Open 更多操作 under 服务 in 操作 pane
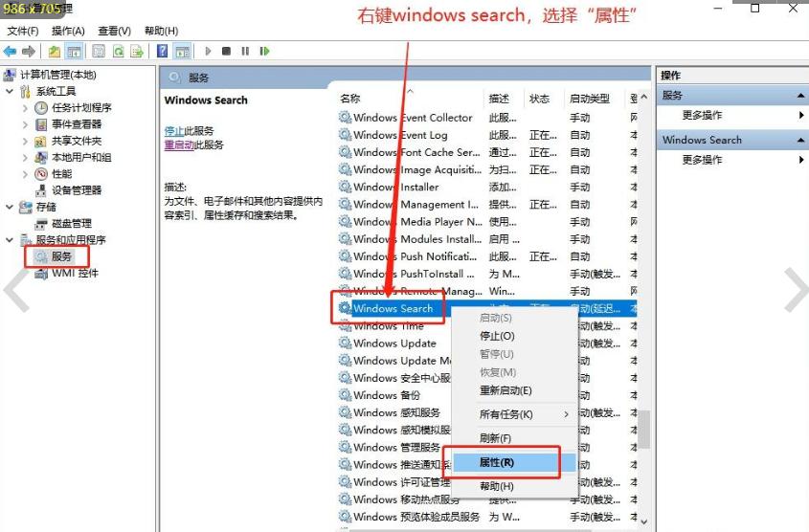The width and height of the screenshot is (809, 532). pyautogui.click(x=702, y=115)
